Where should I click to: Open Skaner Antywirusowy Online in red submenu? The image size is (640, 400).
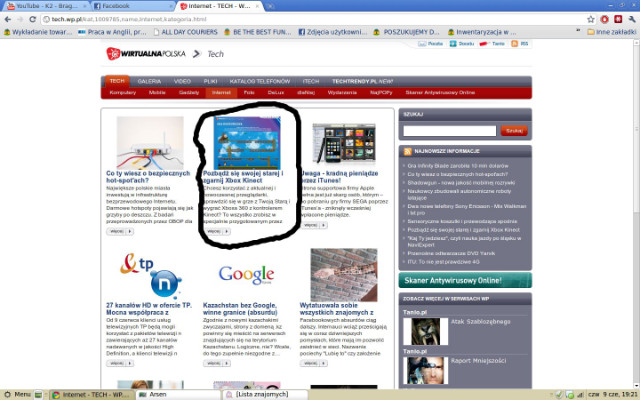click(440, 93)
